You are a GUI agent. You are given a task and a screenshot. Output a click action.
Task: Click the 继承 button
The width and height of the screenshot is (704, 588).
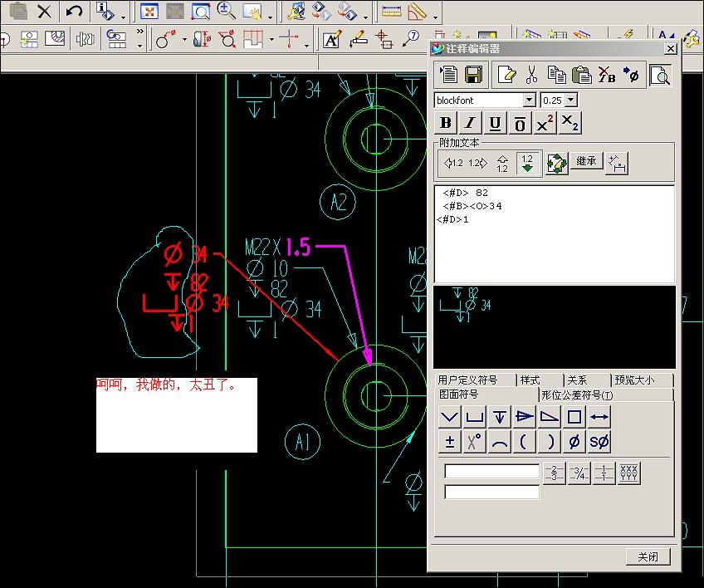[586, 161]
